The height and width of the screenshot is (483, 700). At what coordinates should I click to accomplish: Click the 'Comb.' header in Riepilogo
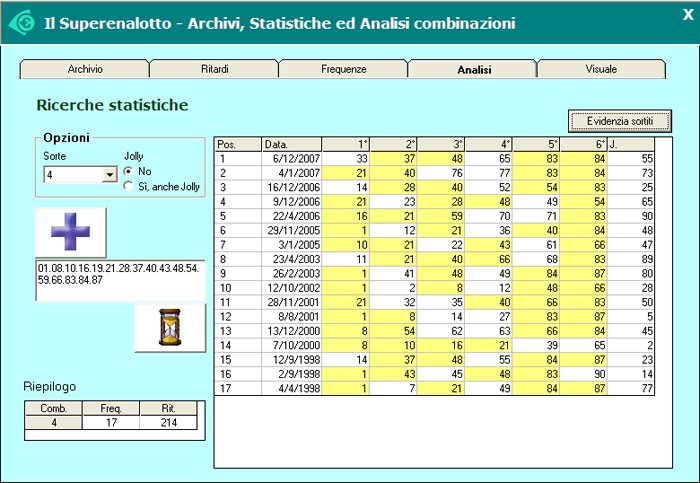click(54, 408)
